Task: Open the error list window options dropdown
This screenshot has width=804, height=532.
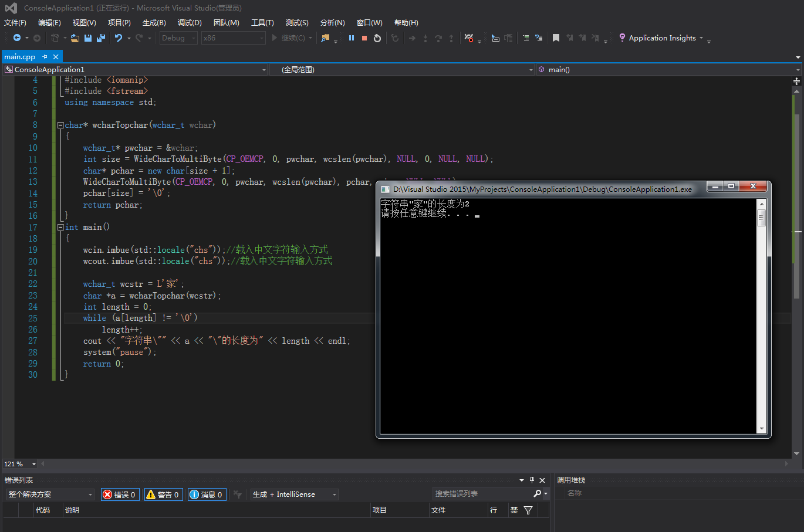Action: [x=522, y=480]
